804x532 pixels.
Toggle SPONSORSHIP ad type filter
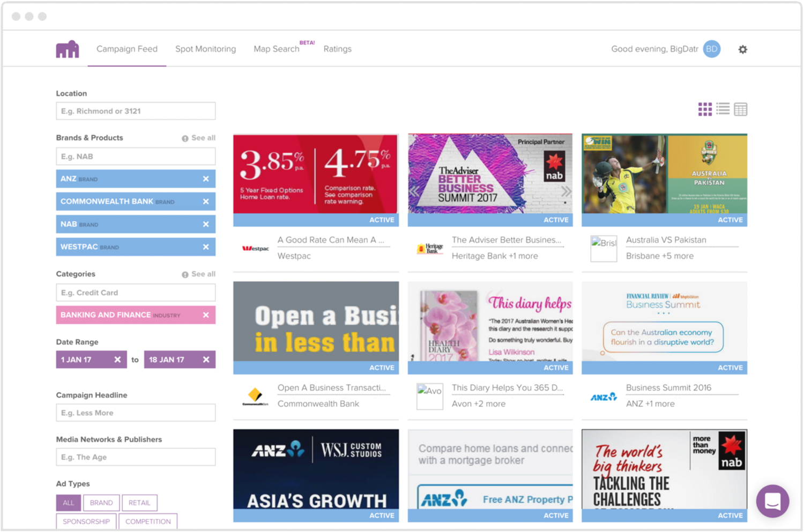(86, 521)
